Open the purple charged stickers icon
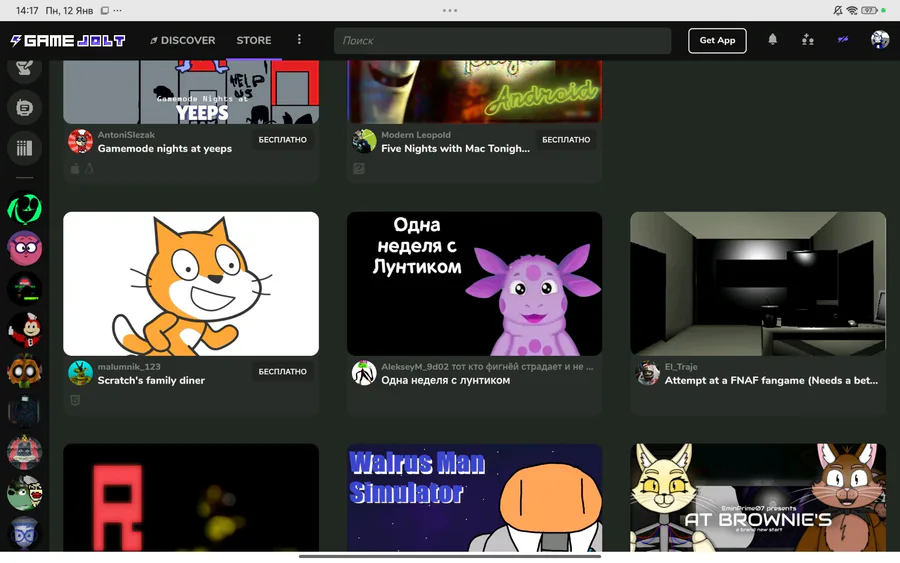Image resolution: width=900 pixels, height=563 pixels. tap(843, 40)
